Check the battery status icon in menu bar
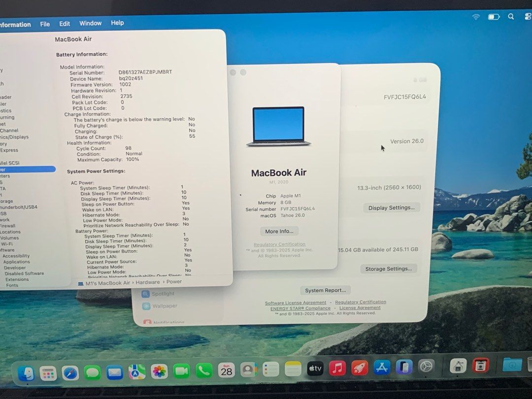This screenshot has height=399, width=532. [x=493, y=16]
